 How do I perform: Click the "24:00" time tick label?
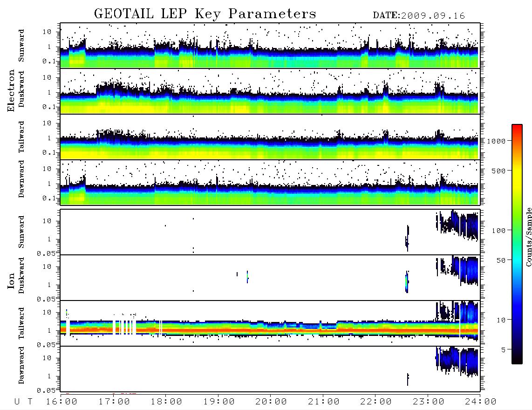(481, 402)
